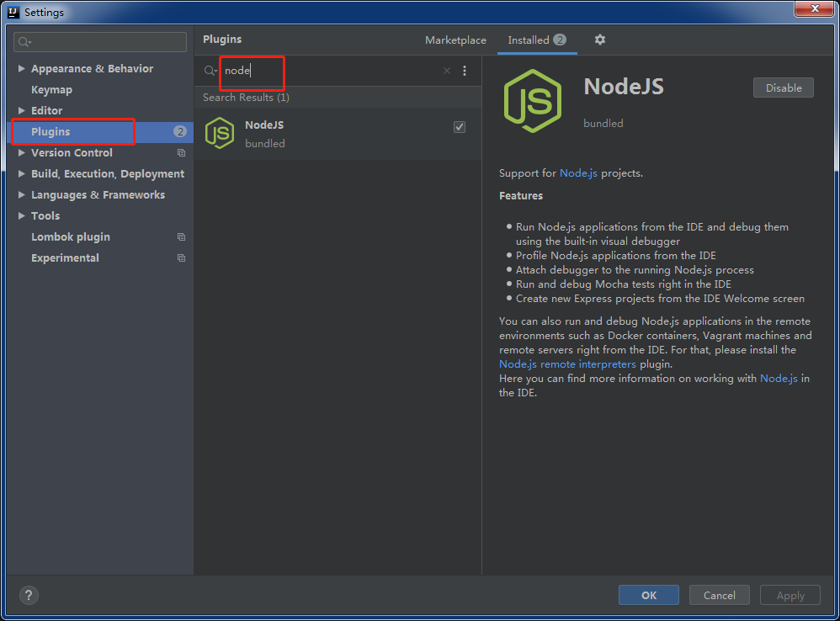The image size is (840, 621).
Task: Expand the Tools settings node
Action: (x=21, y=215)
